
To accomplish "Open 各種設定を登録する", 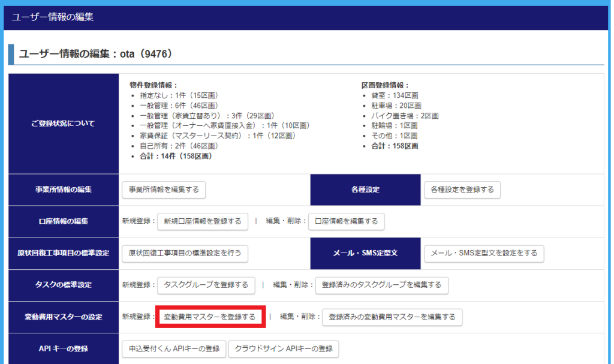I will (x=462, y=189).
